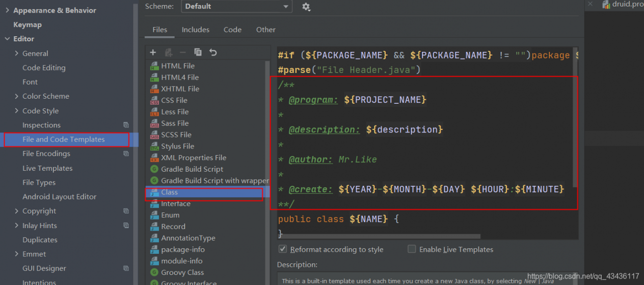Enable Live Templates checkbox
Screen dimensions: 644x285
pyautogui.click(x=412, y=249)
